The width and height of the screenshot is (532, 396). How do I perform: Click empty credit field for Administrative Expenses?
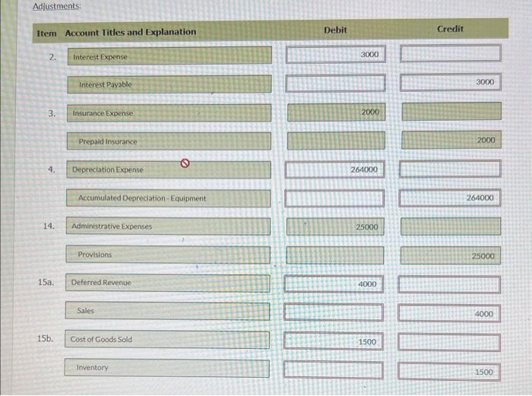point(451,227)
